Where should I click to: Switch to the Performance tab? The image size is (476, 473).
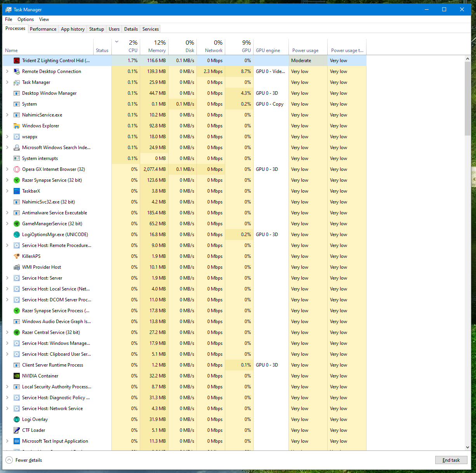(43, 29)
